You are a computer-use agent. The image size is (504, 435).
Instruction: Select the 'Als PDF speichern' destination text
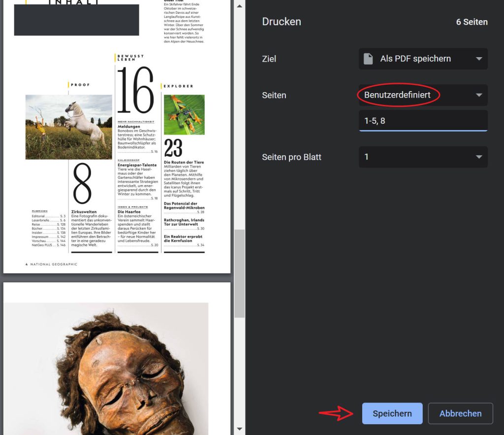[x=415, y=59]
